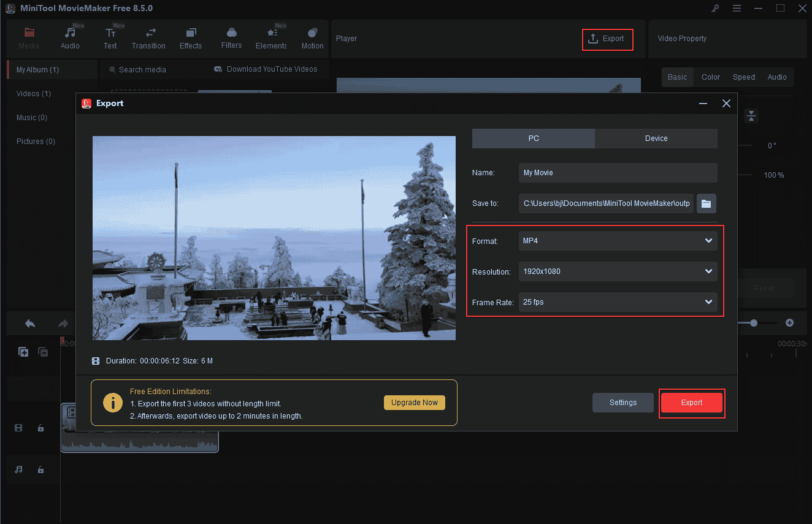Click Upgrade Now button
The image size is (812, 524).
click(x=414, y=403)
